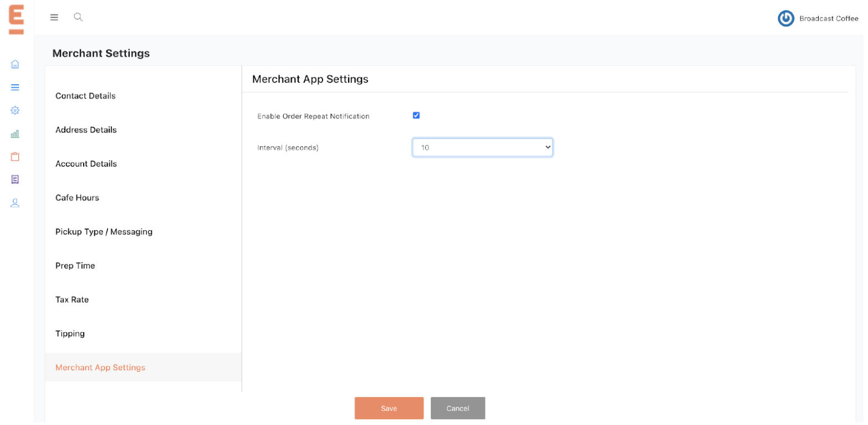This screenshot has width=868, height=425.
Task: Open the Home dashboard icon in sidebar
Action: coord(14,64)
